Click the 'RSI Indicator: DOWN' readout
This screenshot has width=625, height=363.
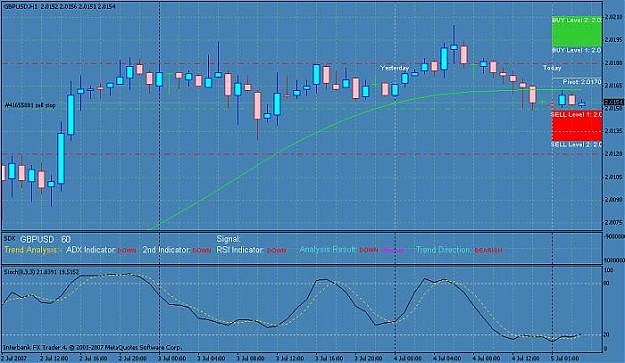point(251,250)
